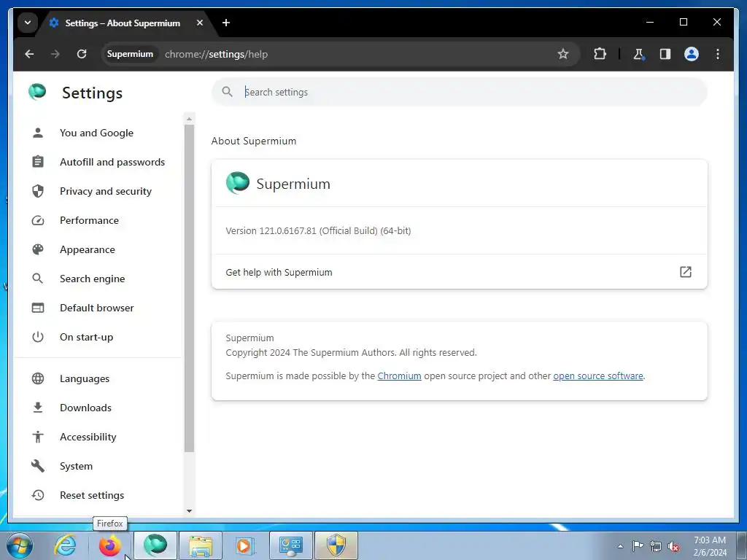Focus the Search settings field

460,92
